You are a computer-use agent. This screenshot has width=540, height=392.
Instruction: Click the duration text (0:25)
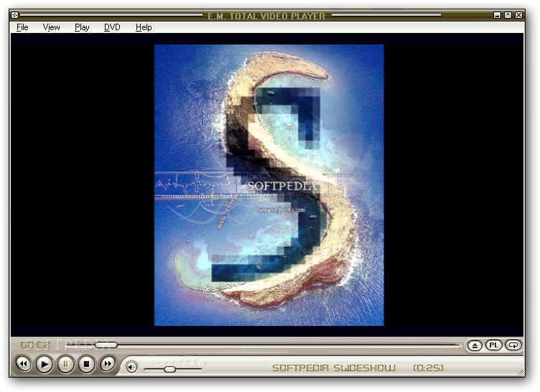[x=428, y=368]
